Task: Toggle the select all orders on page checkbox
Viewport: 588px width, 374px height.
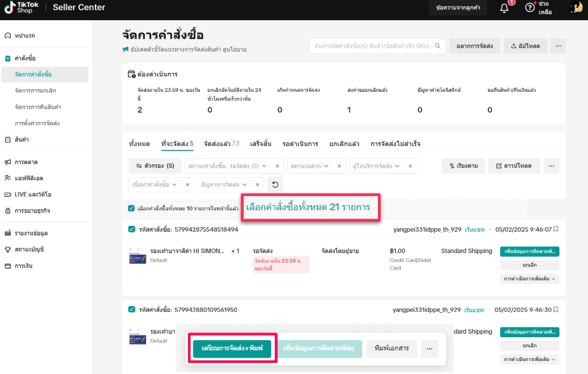Action: (x=131, y=208)
